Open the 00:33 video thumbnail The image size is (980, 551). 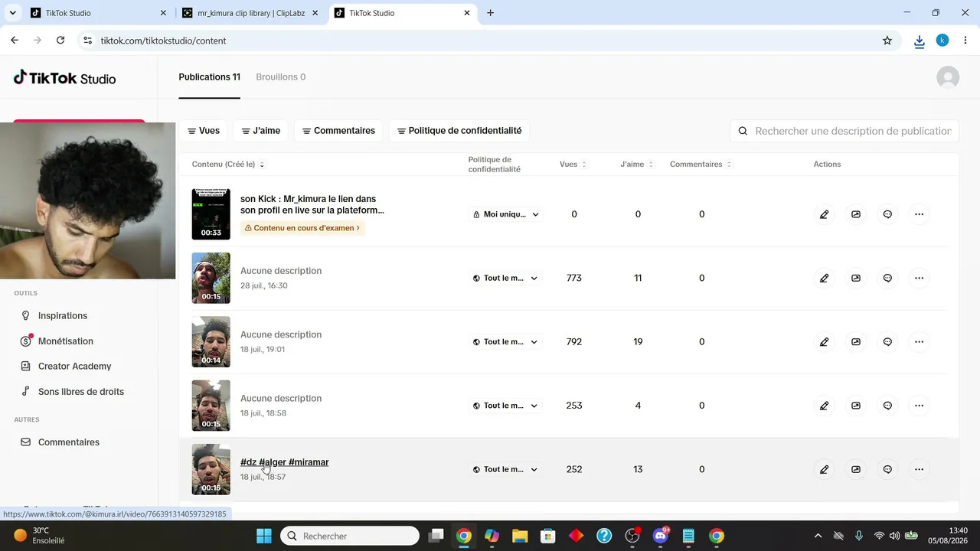(211, 214)
